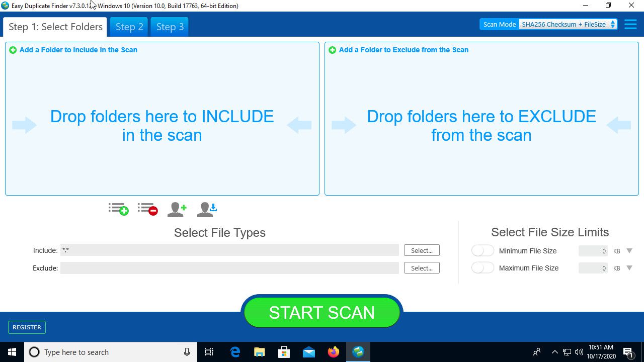This screenshot has height=362, width=644.
Task: Click the network tray icon
Action: 567,352
